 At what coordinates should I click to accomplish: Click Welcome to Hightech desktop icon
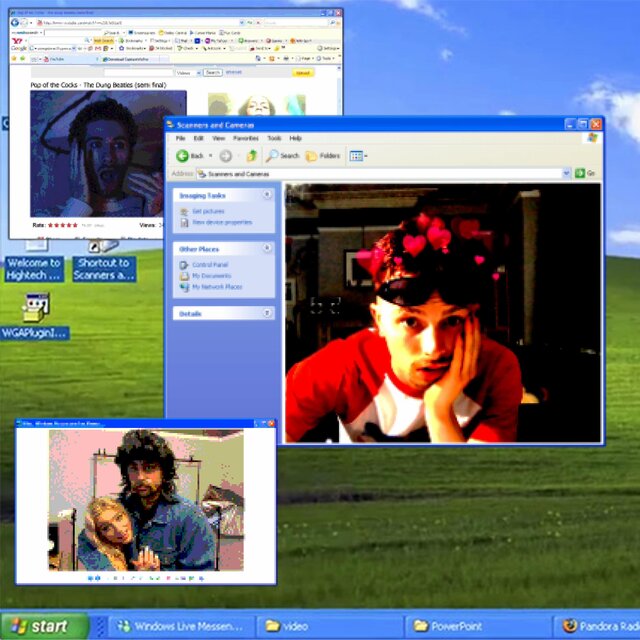click(x=34, y=261)
